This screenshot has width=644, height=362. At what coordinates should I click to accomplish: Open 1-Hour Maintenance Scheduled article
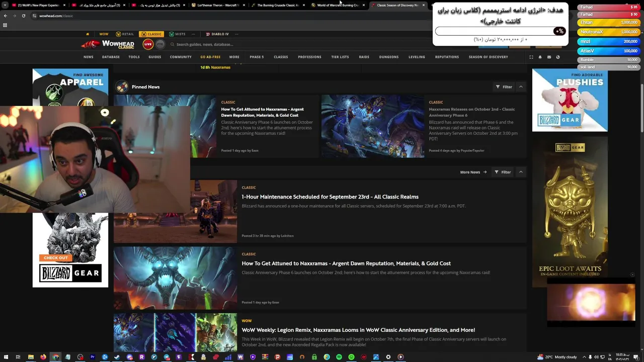coord(330,197)
